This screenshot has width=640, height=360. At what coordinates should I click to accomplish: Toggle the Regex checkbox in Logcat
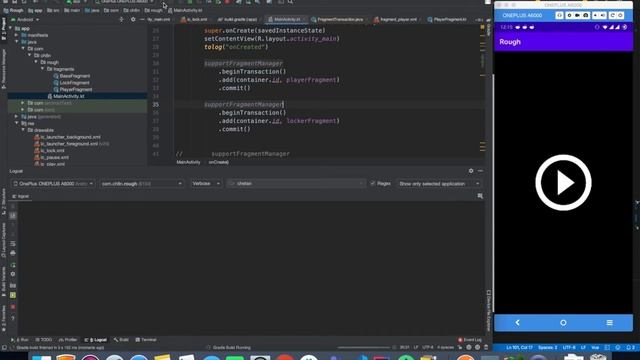[x=373, y=184]
